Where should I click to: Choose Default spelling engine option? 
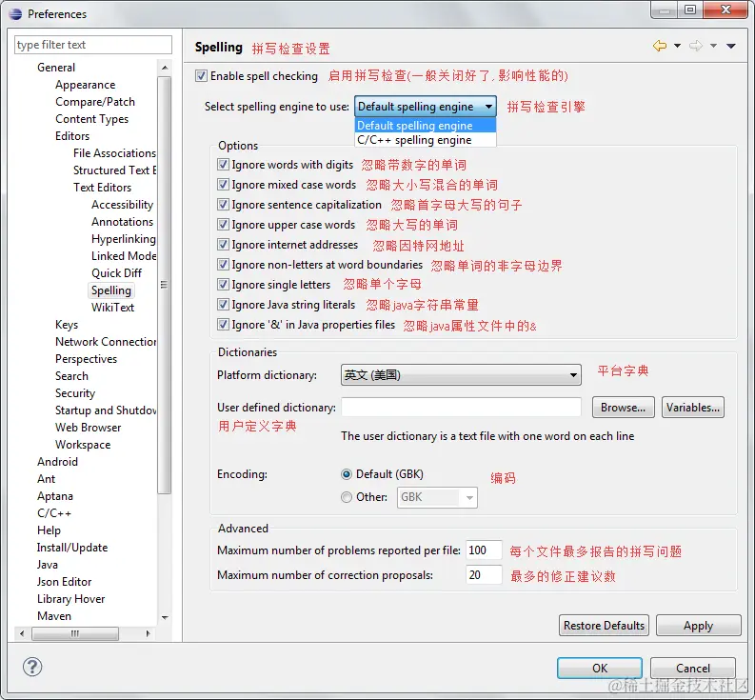pos(426,126)
